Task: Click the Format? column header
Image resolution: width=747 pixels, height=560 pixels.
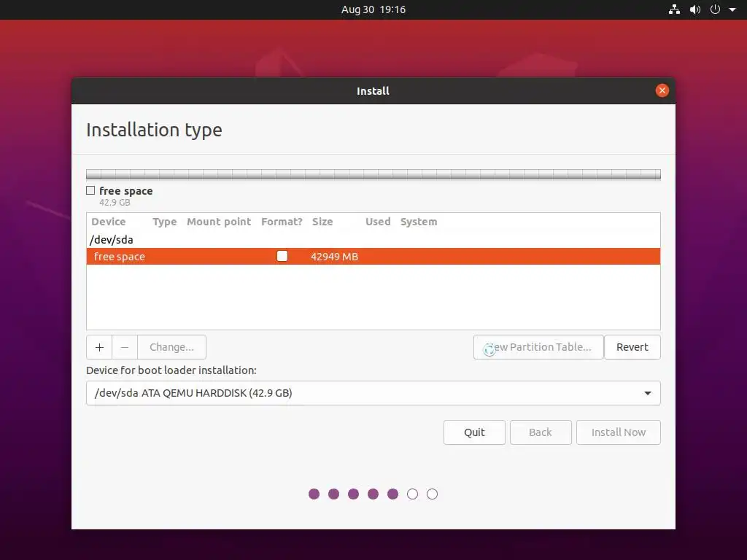Action: (282, 222)
